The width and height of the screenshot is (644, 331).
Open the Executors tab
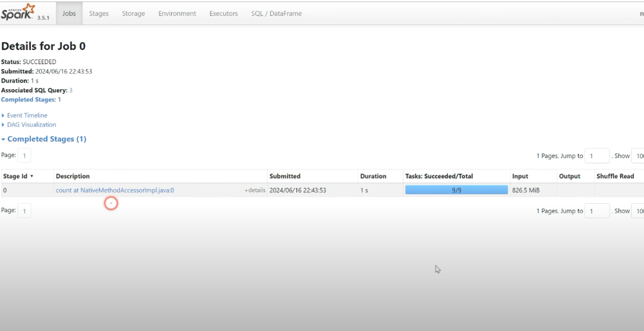point(223,14)
